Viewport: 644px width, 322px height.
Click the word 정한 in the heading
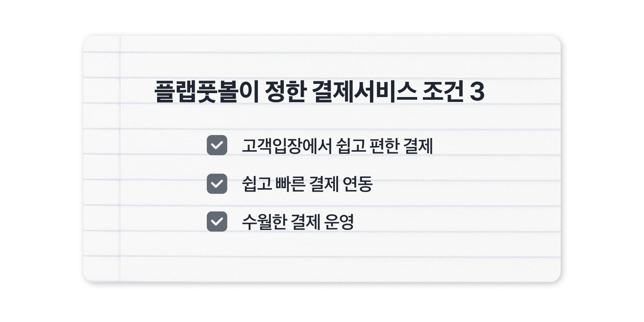[285, 92]
